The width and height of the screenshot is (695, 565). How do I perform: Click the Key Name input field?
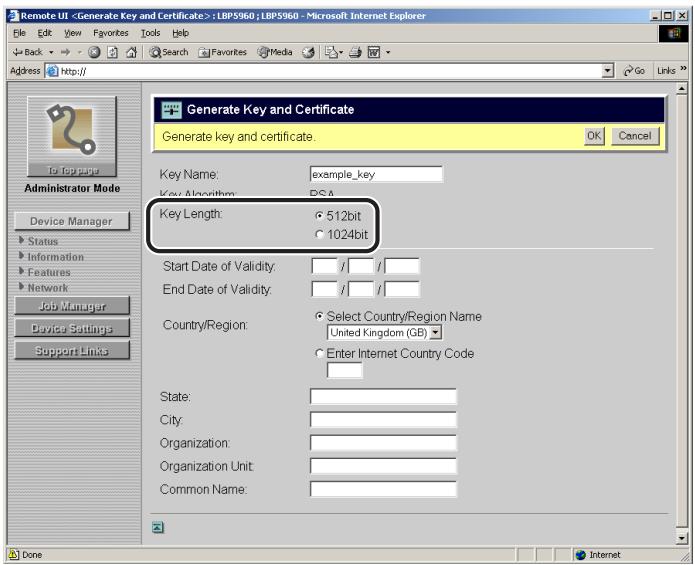(x=376, y=174)
